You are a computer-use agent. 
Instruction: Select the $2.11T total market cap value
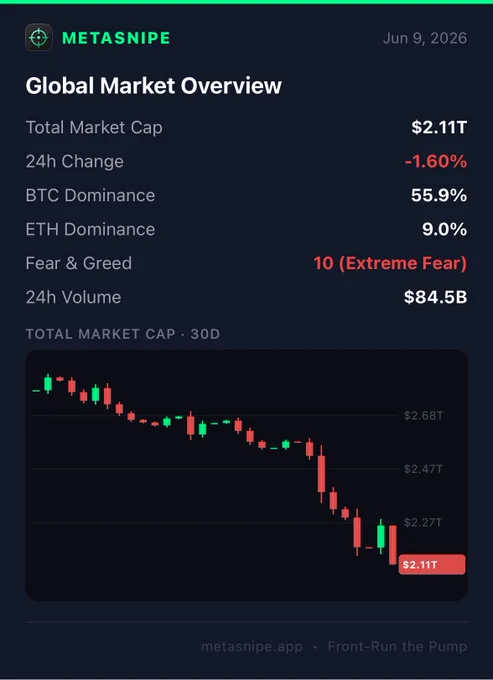click(x=439, y=128)
